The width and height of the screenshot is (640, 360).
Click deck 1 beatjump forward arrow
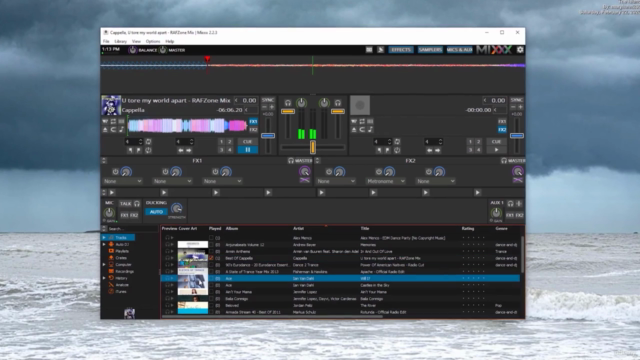pos(189,150)
